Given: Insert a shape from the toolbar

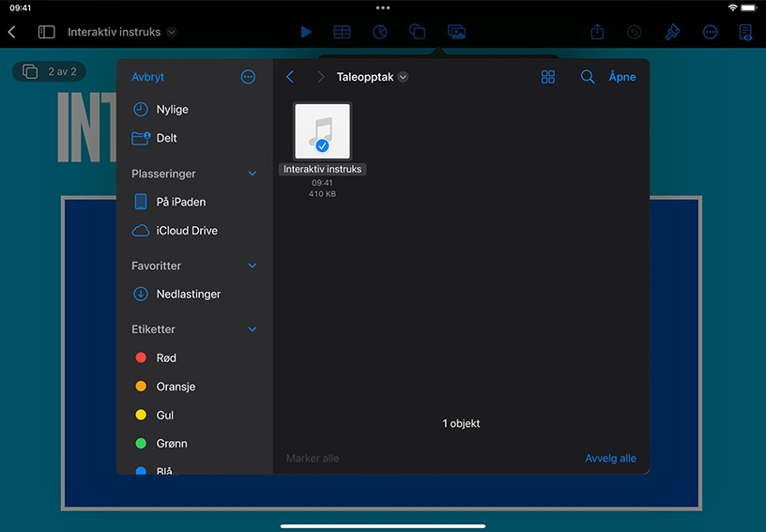Looking at the screenshot, I should click(417, 32).
